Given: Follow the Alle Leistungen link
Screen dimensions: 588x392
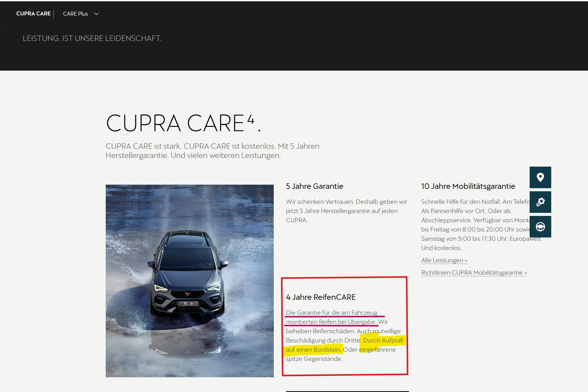Looking at the screenshot, I should 444,260.
